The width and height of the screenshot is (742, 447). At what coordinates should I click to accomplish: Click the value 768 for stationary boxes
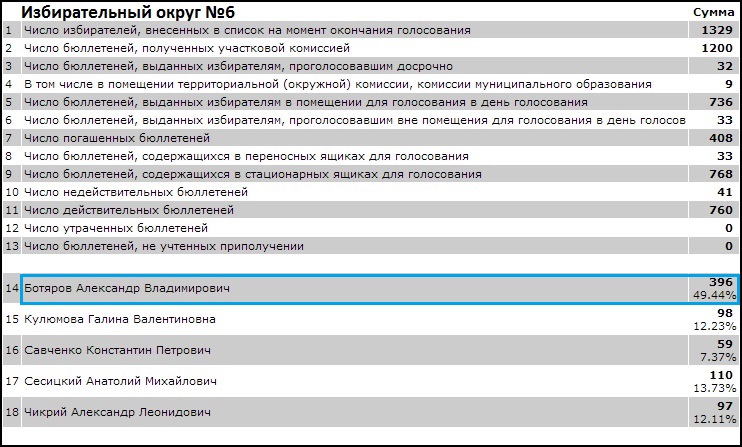721,174
